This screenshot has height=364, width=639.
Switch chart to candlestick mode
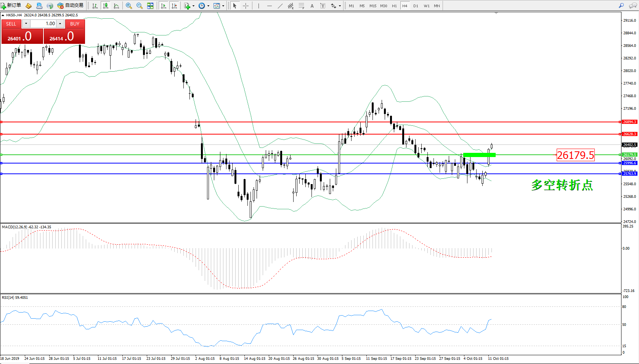(106, 6)
